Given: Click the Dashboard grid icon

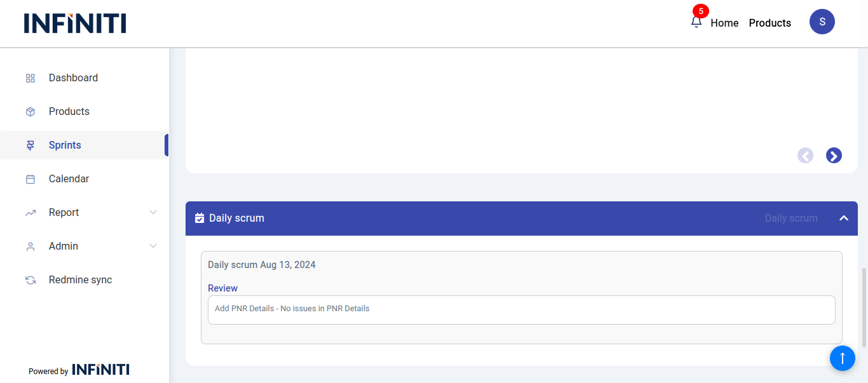Looking at the screenshot, I should pyautogui.click(x=31, y=78).
